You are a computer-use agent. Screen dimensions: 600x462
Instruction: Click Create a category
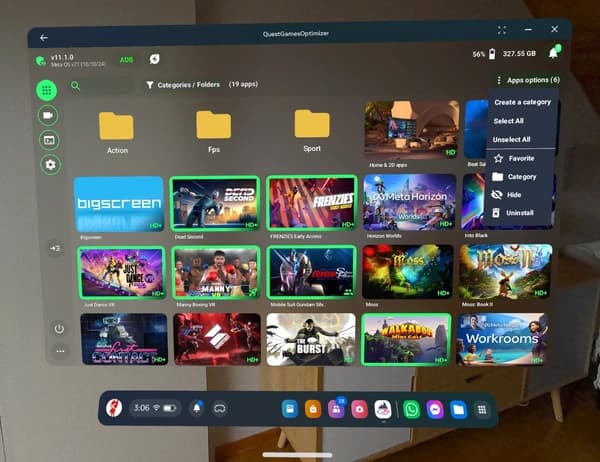tap(522, 102)
